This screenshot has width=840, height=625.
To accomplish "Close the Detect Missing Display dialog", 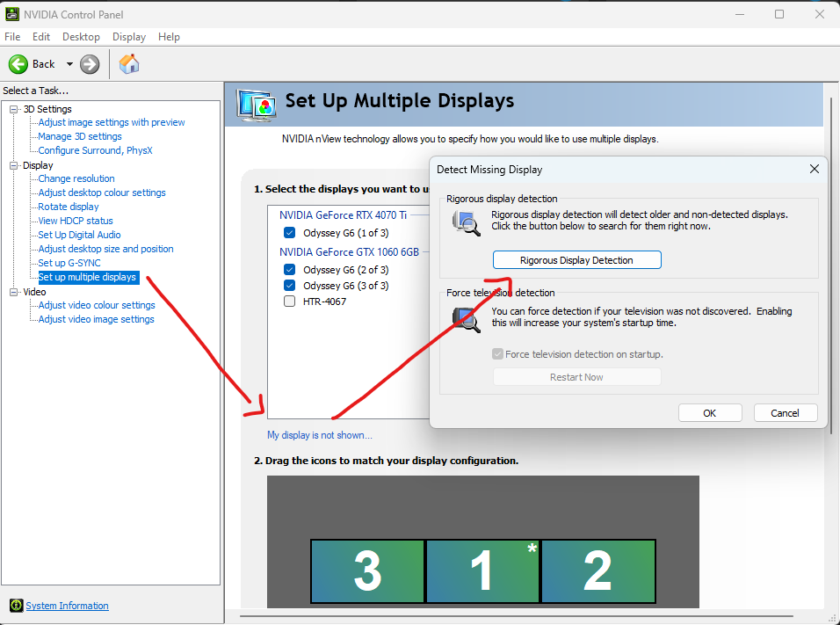I will coord(815,169).
